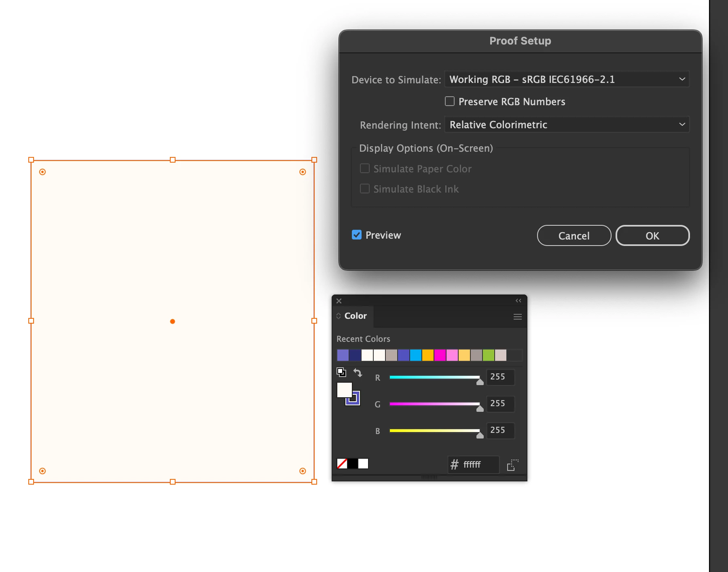Click the top-center bounding box handle
This screenshot has height=572, width=728.
pyautogui.click(x=173, y=160)
